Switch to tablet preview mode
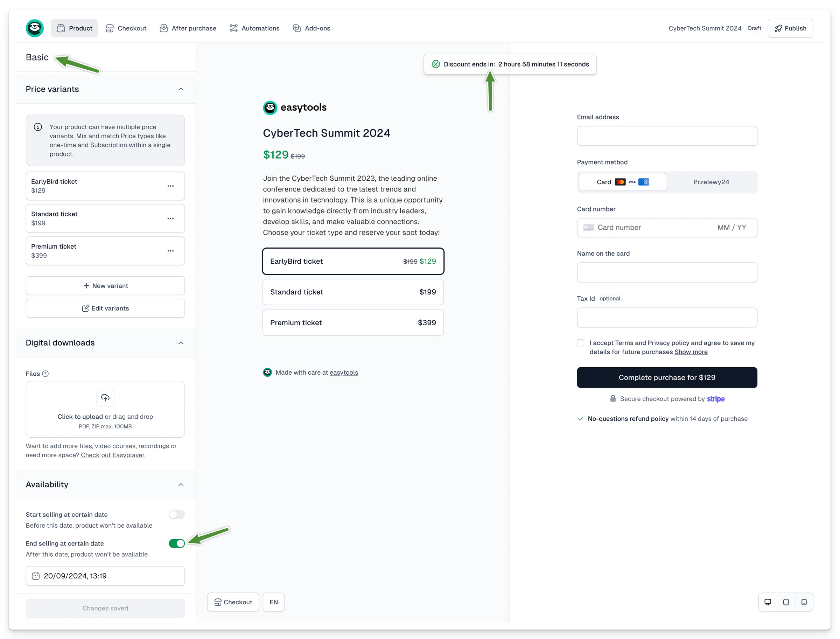This screenshot has width=840, height=639. [x=786, y=602]
